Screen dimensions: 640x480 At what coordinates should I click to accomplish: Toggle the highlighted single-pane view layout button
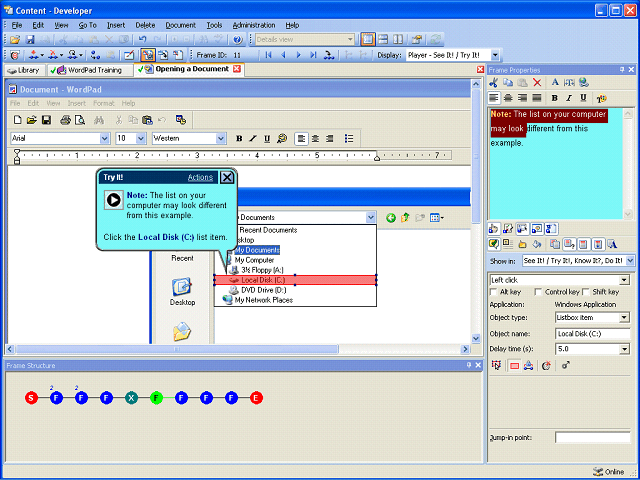[x=367, y=40]
